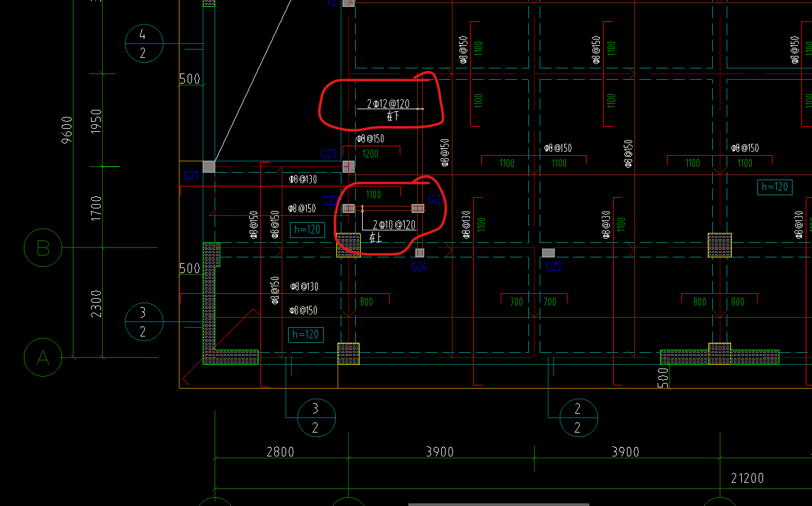Select the 3/2 axis bubble left of the plan
Viewport: 812px width, 506px height.
point(144,322)
